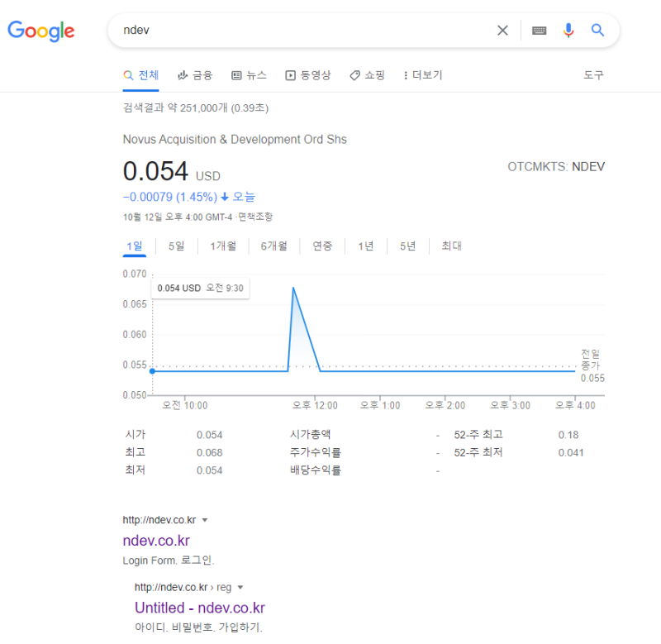Select the 전체 search tab

pos(140,75)
